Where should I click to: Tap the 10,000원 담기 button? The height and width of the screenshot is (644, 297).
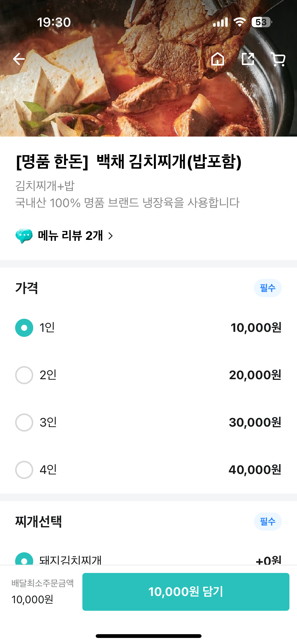pos(186,592)
